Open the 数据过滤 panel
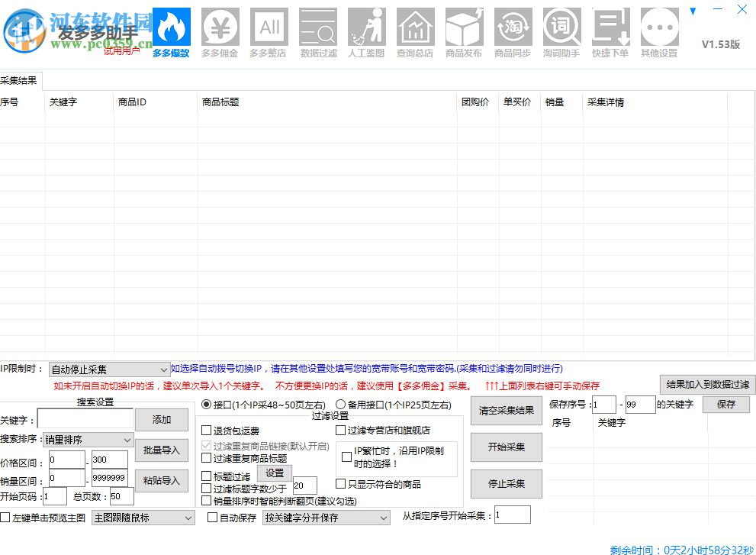The height and width of the screenshot is (555, 756). click(317, 31)
